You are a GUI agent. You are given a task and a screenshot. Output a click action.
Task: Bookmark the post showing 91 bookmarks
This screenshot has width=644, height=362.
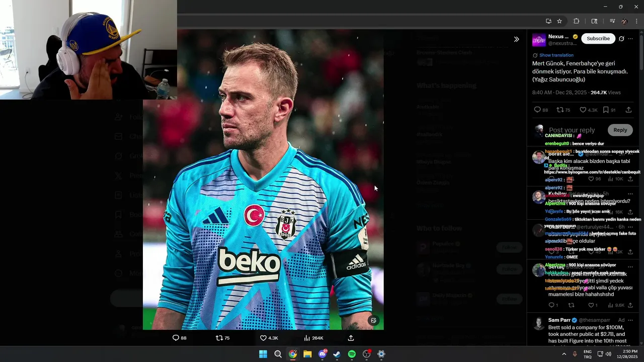[606, 110]
